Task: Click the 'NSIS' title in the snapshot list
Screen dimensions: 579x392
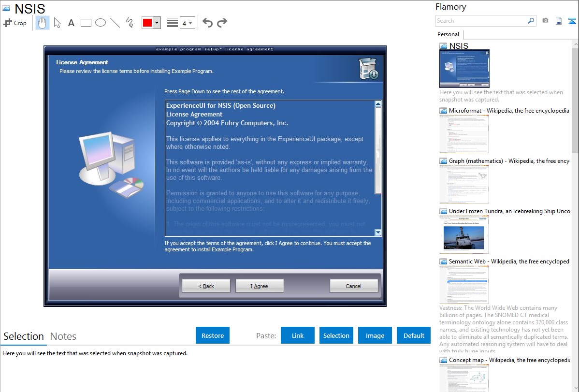Action: click(x=459, y=46)
